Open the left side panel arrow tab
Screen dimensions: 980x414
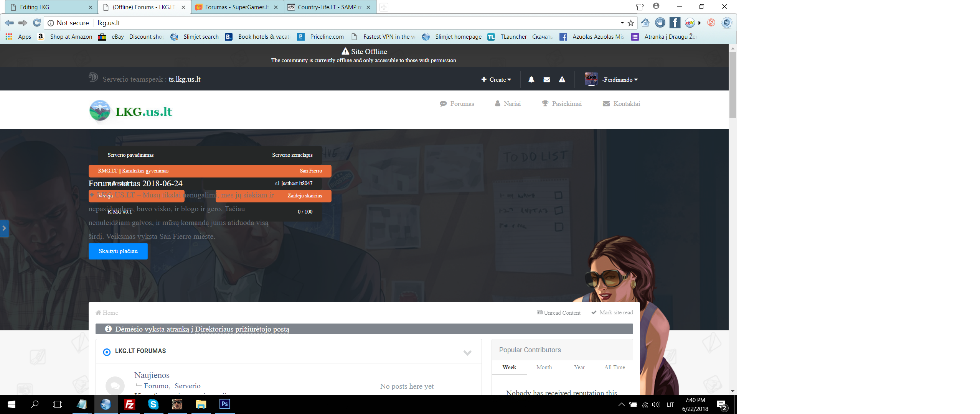pos(4,228)
